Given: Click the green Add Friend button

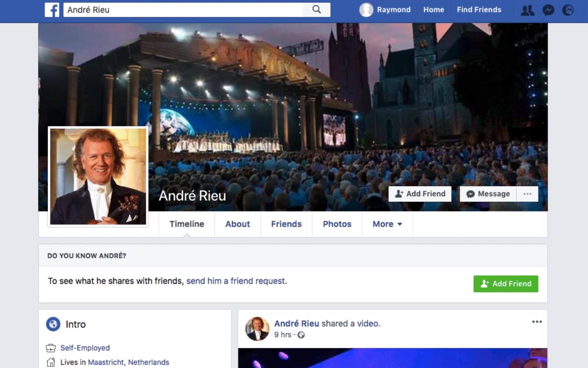Looking at the screenshot, I should (506, 284).
